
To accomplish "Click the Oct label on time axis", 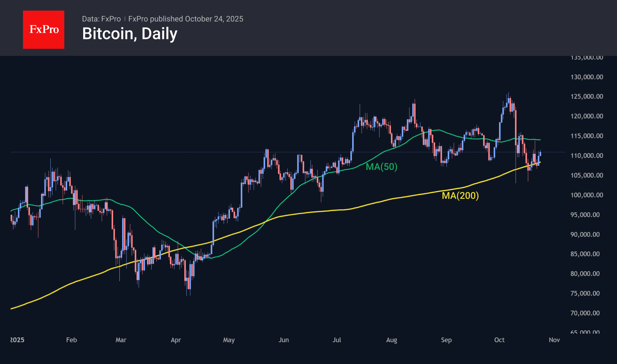I will 499,340.
